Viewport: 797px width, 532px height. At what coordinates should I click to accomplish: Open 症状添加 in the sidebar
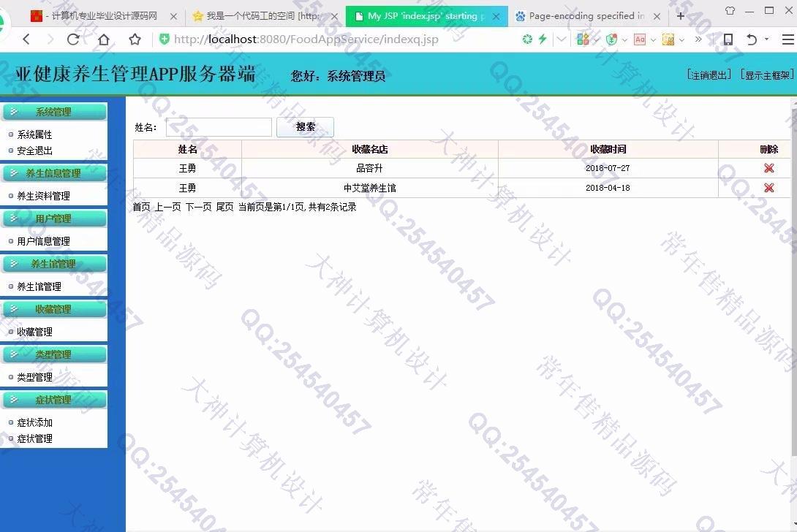(x=34, y=423)
